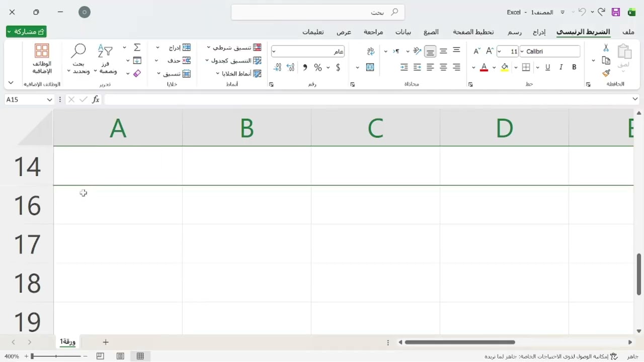Toggle the highlighted Bottom Align button
The width and height of the screenshot is (644, 362).
[430, 51]
